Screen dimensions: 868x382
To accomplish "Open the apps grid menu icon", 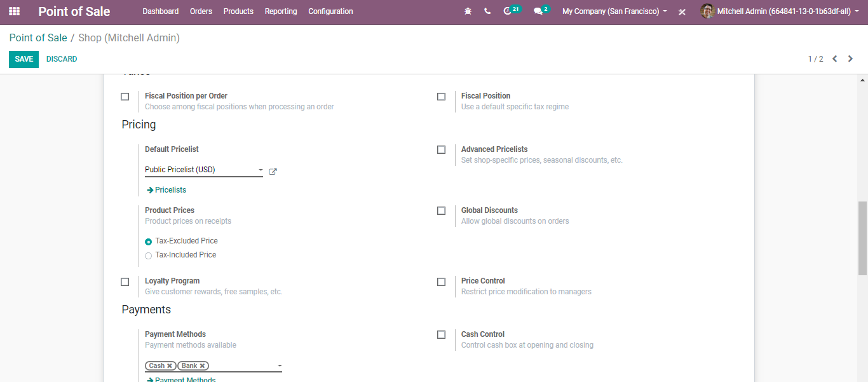I will (14, 11).
